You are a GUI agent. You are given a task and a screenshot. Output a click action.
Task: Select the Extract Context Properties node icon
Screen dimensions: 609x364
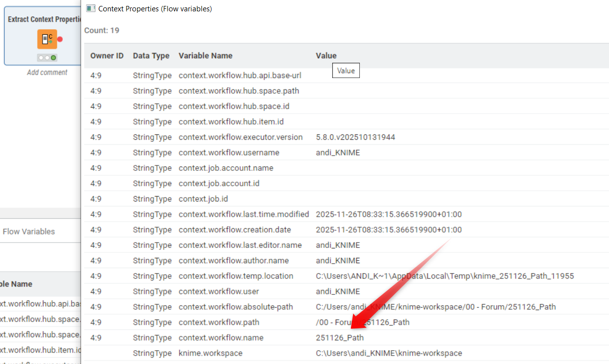tap(47, 39)
